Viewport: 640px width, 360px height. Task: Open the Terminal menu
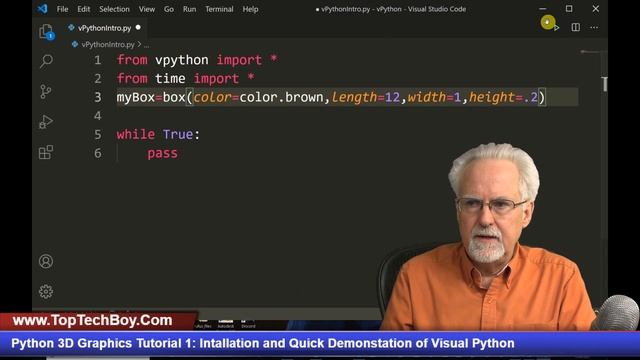point(219,9)
